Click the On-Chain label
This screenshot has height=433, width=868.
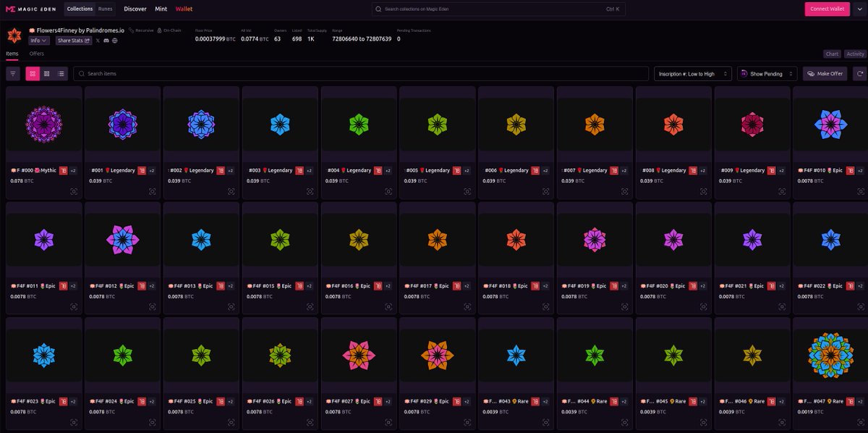[170, 30]
